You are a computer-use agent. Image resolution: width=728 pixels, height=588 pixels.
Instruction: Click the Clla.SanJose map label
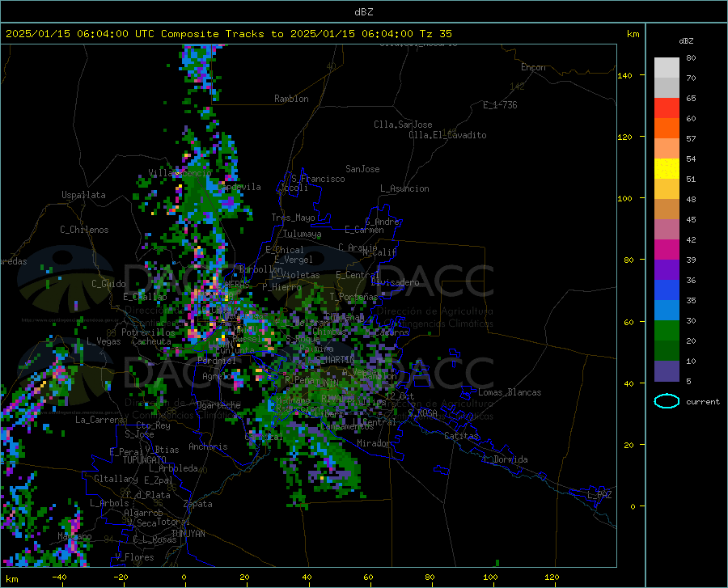click(x=403, y=125)
